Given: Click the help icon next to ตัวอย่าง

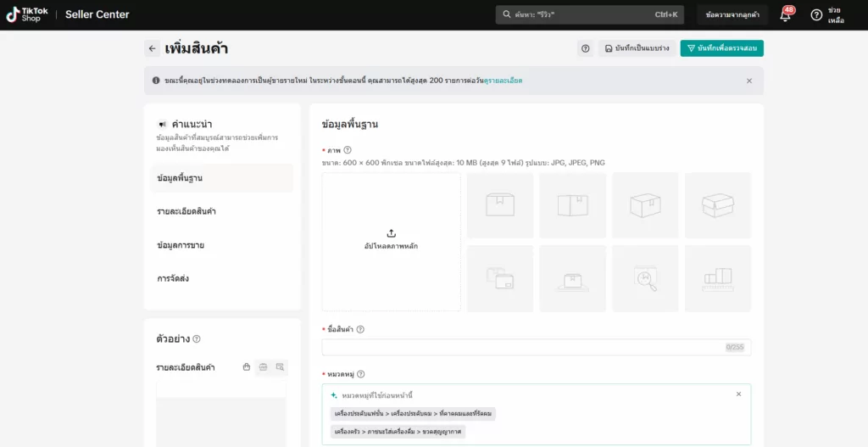Looking at the screenshot, I should tap(197, 339).
